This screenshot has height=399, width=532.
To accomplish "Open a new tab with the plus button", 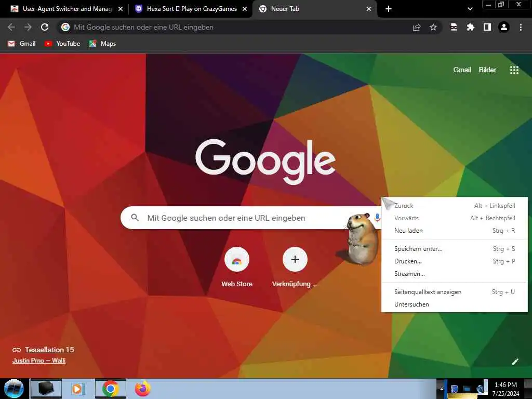I will (x=389, y=9).
